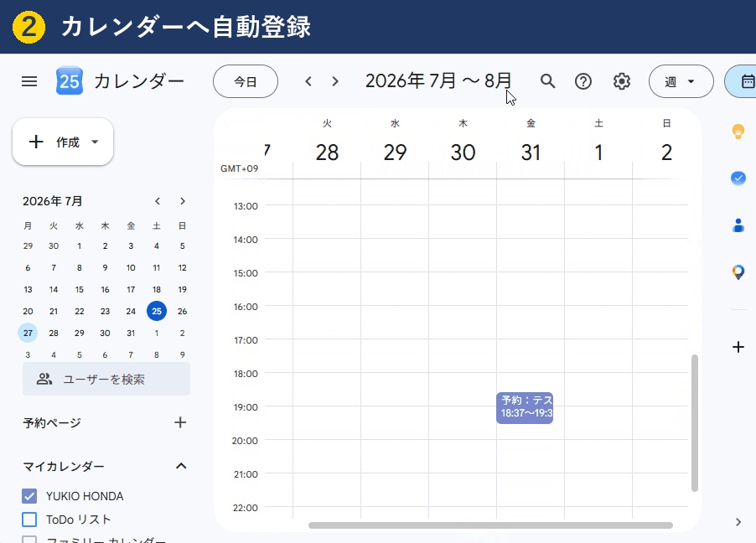
Task: Show previous month in mini calendar
Action: 158,201
